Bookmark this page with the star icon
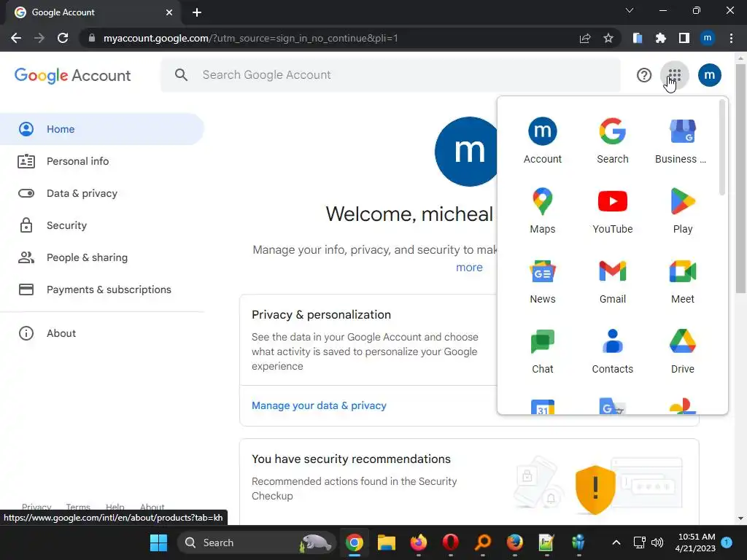Screen dimensions: 747x560 pos(608,38)
